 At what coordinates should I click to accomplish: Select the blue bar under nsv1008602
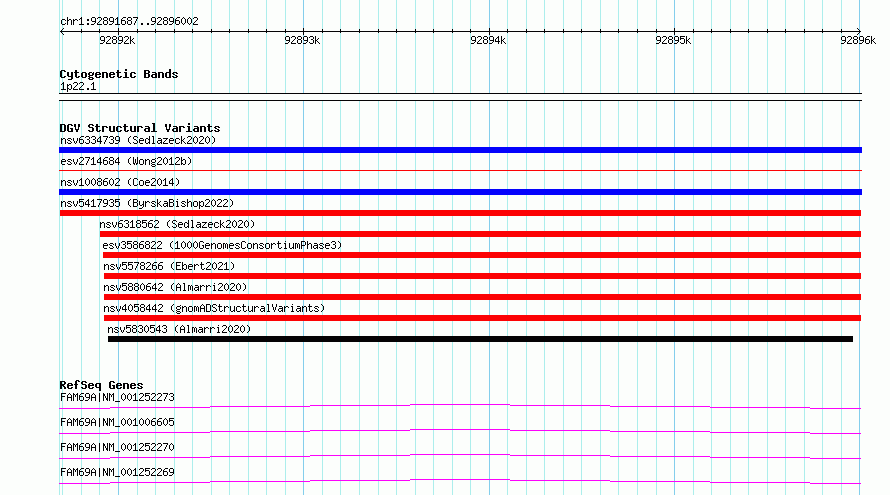click(x=460, y=192)
